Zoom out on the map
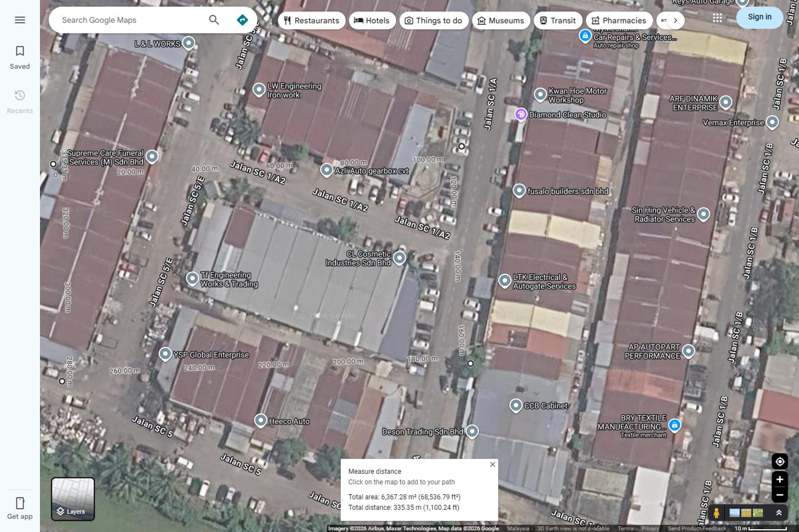Viewport: 799px width, 532px height. click(780, 494)
